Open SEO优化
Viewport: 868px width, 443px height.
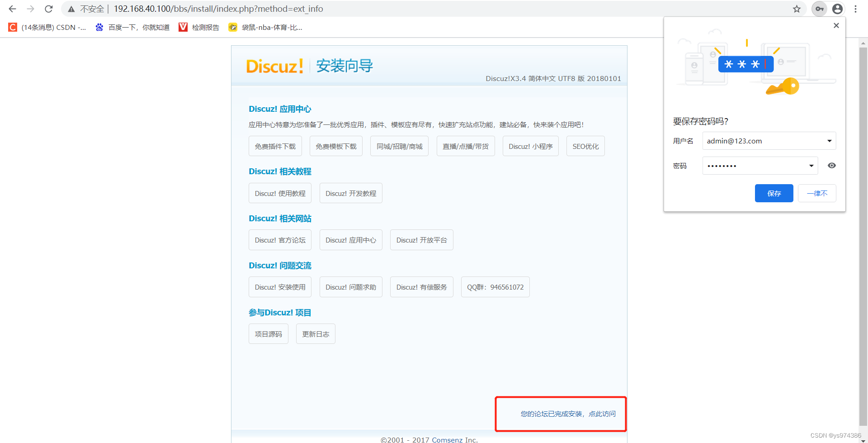(585, 146)
